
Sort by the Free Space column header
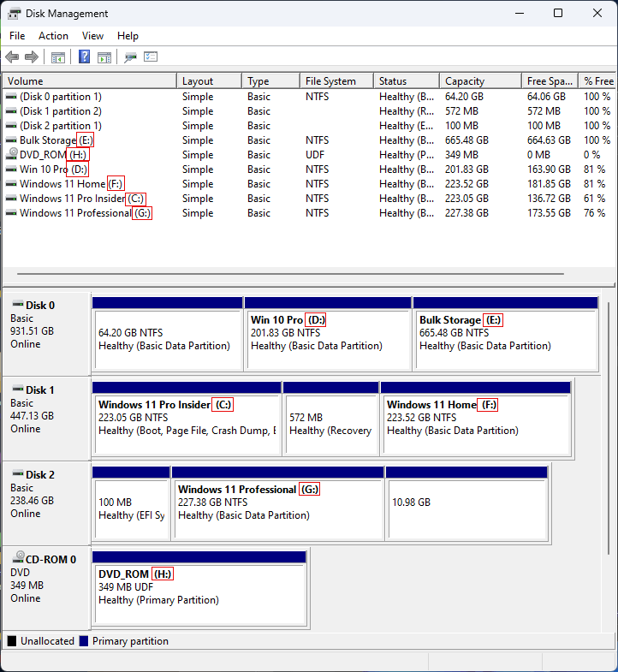pos(550,81)
